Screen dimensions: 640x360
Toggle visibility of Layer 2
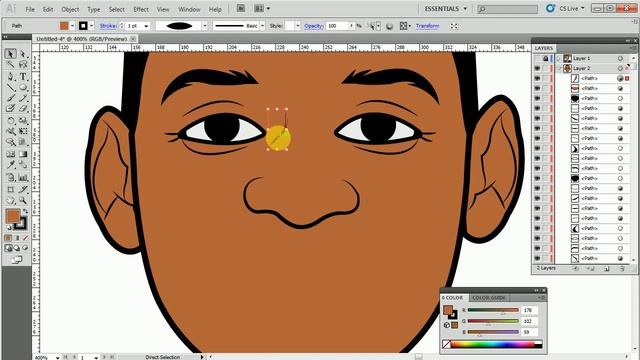tap(537, 68)
